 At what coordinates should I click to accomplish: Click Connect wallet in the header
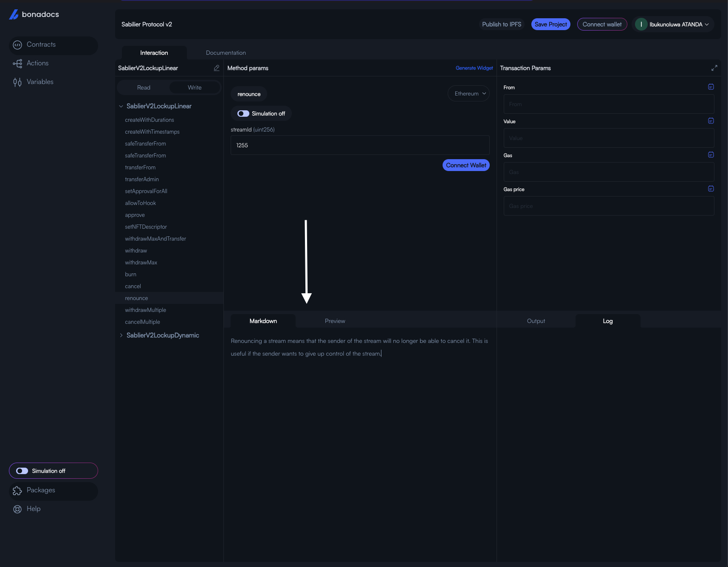click(602, 24)
